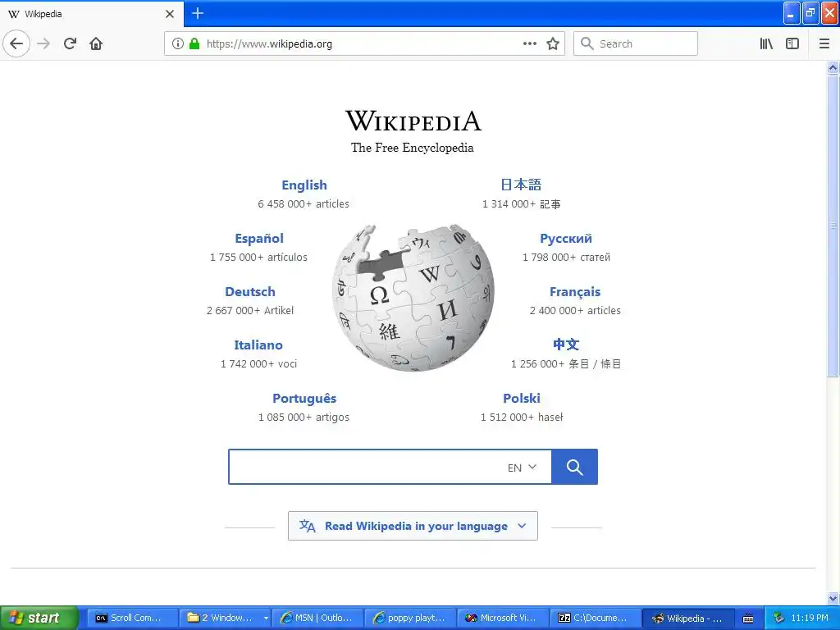Switch to MSN | Outlook taskbar window
Image resolution: width=840 pixels, height=630 pixels.
(317, 618)
